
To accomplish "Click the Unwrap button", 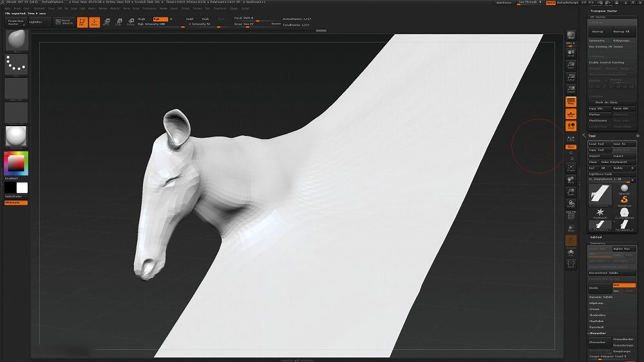I will [600, 32].
